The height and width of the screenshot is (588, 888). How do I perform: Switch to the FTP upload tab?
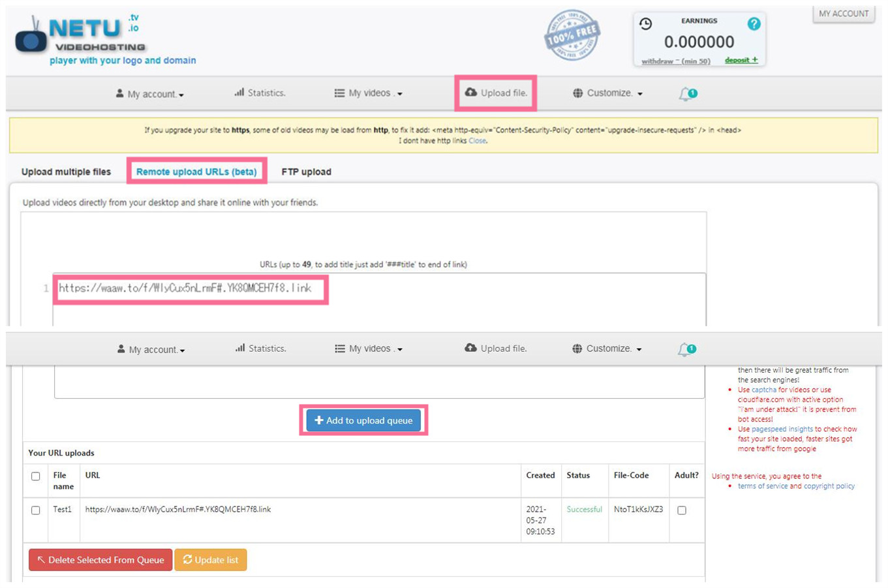coord(306,172)
